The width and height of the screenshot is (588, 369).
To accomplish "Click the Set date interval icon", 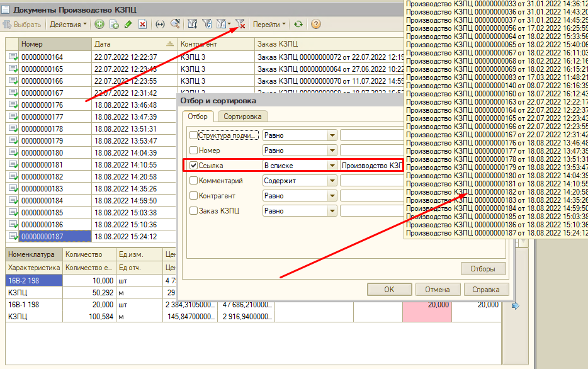I will 160,25.
